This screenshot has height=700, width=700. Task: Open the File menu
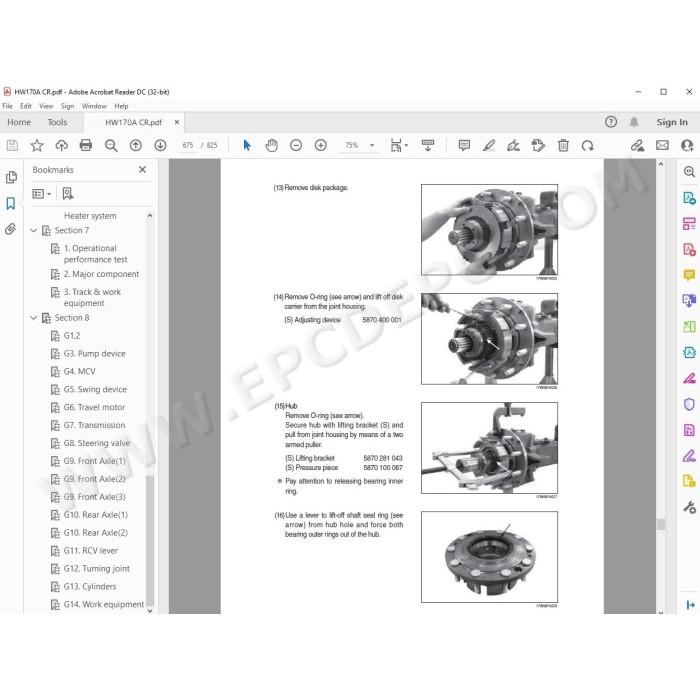pos(7,106)
